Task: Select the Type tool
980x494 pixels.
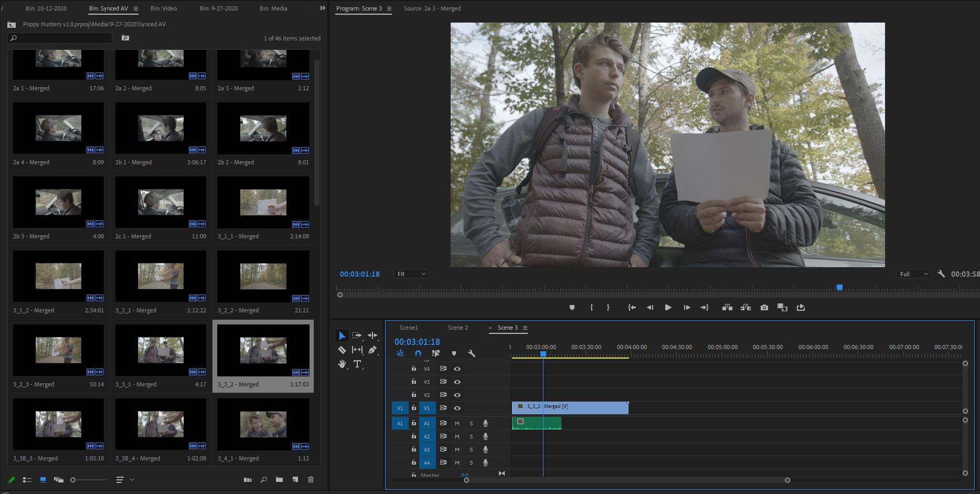Action: click(x=357, y=364)
